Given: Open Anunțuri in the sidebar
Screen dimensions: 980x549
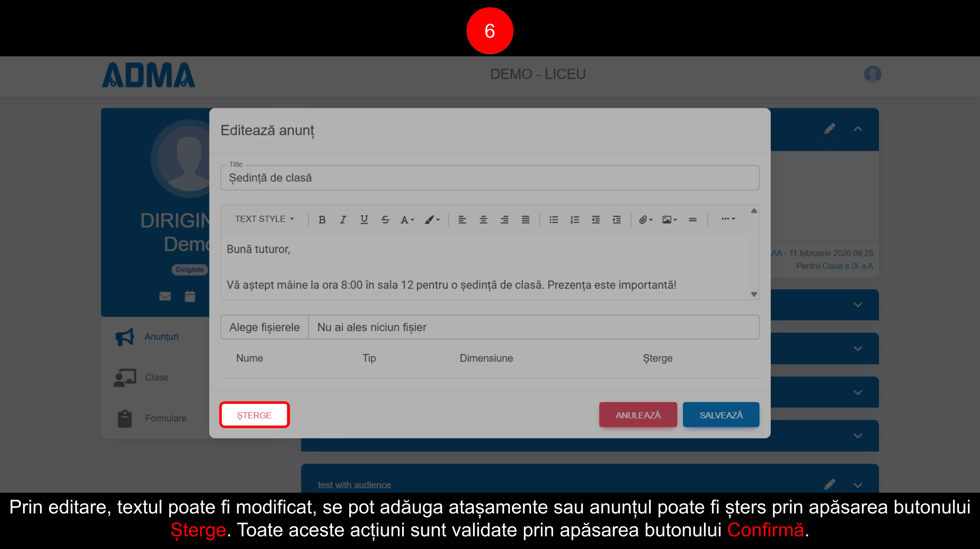Looking at the screenshot, I should [161, 337].
